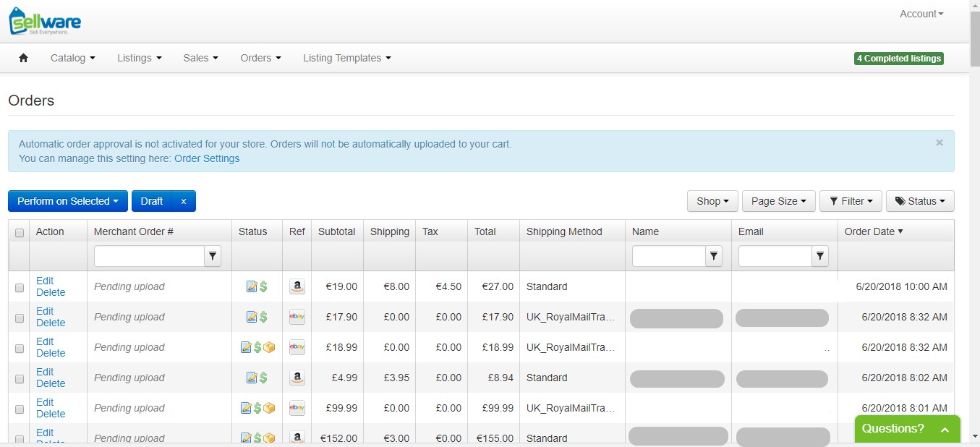
Task: Click the Amazon reference icon for the €152.00 order
Action: (x=297, y=438)
